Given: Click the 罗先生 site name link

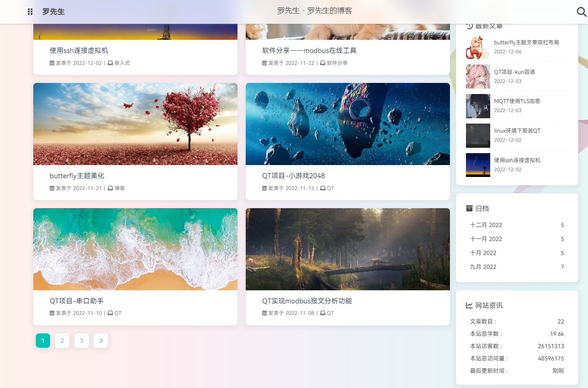Looking at the screenshot, I should coord(53,12).
